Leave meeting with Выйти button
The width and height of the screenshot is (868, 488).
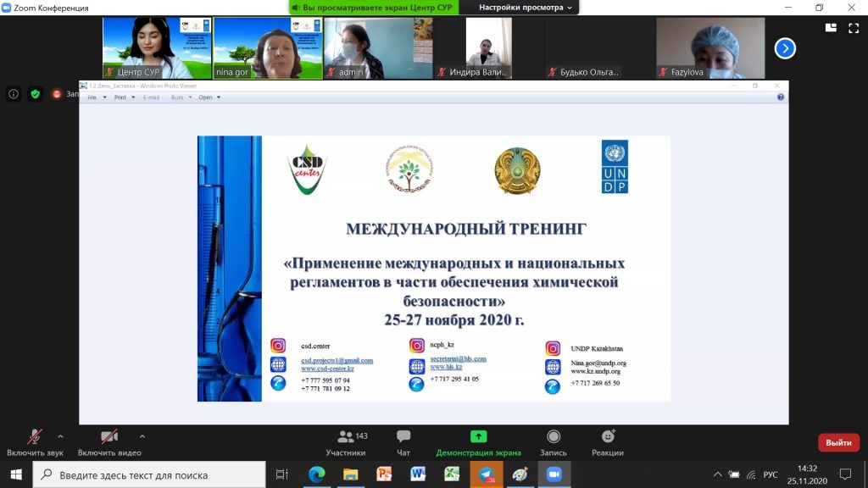tap(838, 442)
